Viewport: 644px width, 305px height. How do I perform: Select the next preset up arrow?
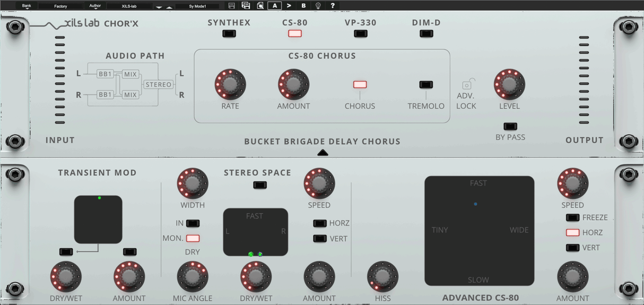pyautogui.click(x=169, y=7)
